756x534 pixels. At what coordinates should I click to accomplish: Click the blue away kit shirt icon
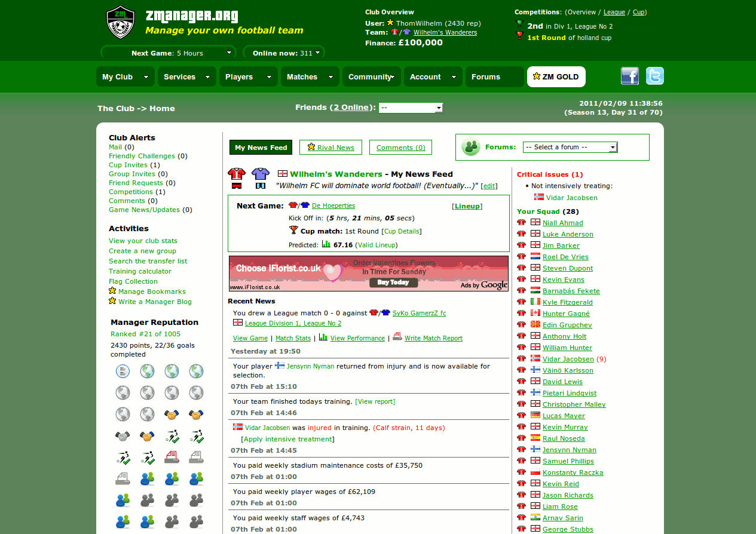pos(261,174)
